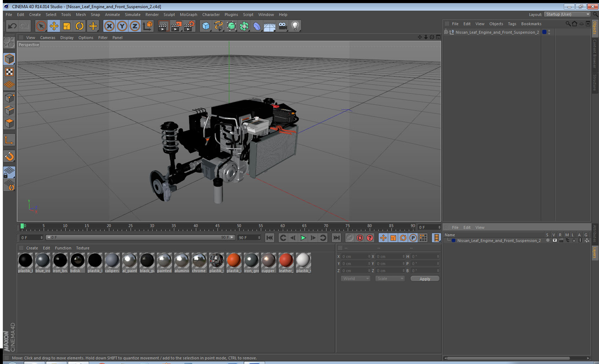Select the chrome material swatch
The image size is (599, 364).
tap(199, 263)
